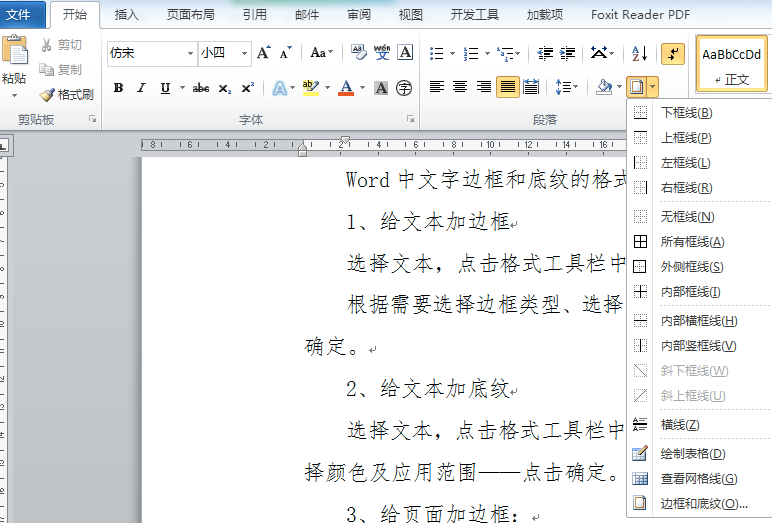
Task: Choose 下框线(B) menu item
Action: pos(700,113)
